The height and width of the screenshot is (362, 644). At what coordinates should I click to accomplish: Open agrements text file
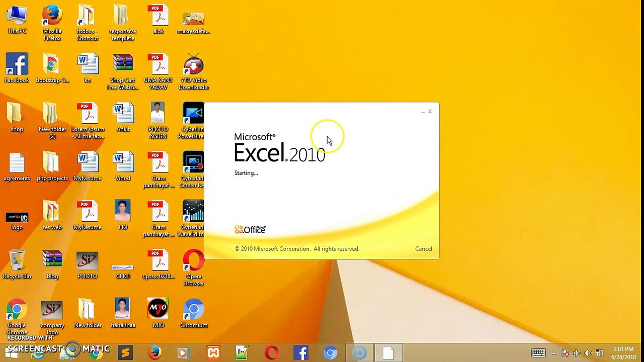click(17, 167)
